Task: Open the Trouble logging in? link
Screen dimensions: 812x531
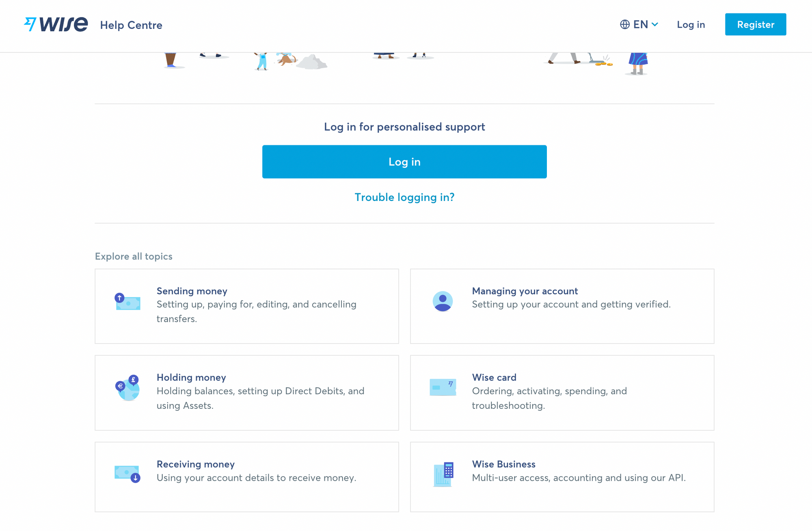Action: (x=404, y=197)
